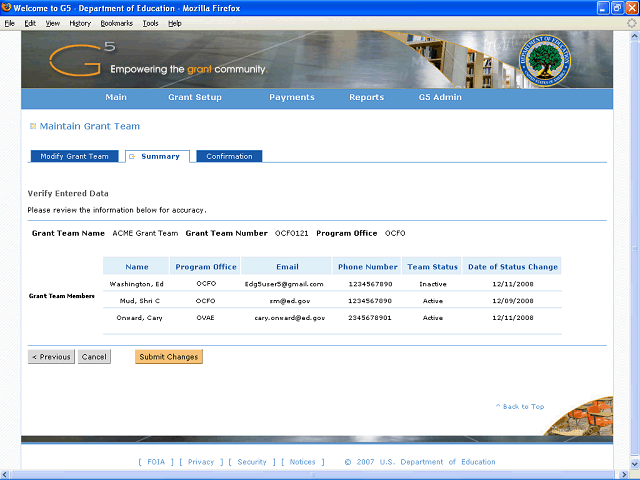The image size is (640, 480).
Task: Click the vertical scrollbar down arrow
Action: pyautogui.click(x=634, y=464)
